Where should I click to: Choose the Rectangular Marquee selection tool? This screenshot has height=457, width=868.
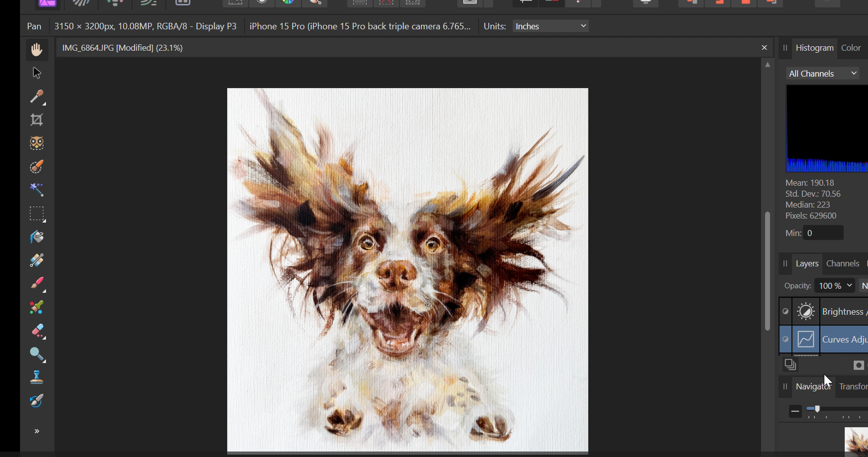[x=37, y=214]
